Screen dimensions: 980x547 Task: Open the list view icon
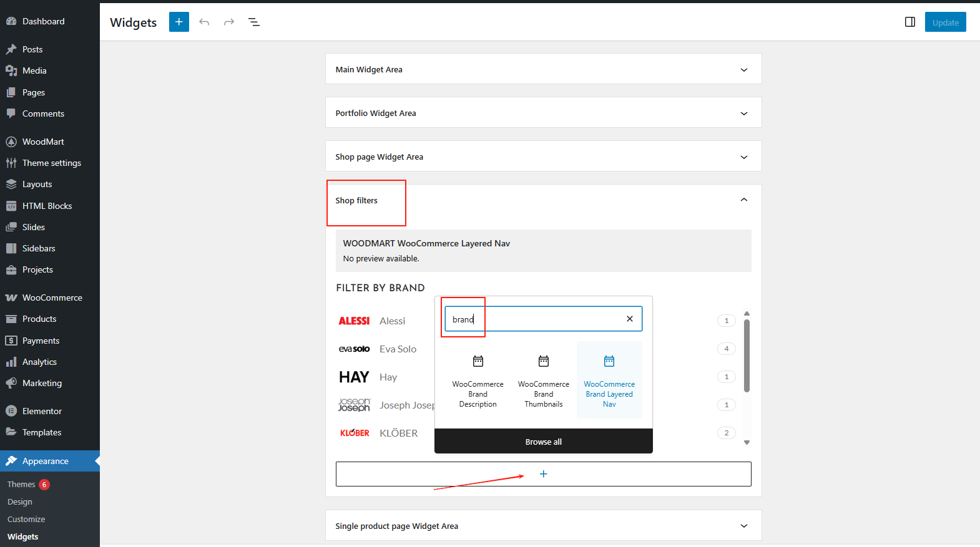tap(254, 22)
